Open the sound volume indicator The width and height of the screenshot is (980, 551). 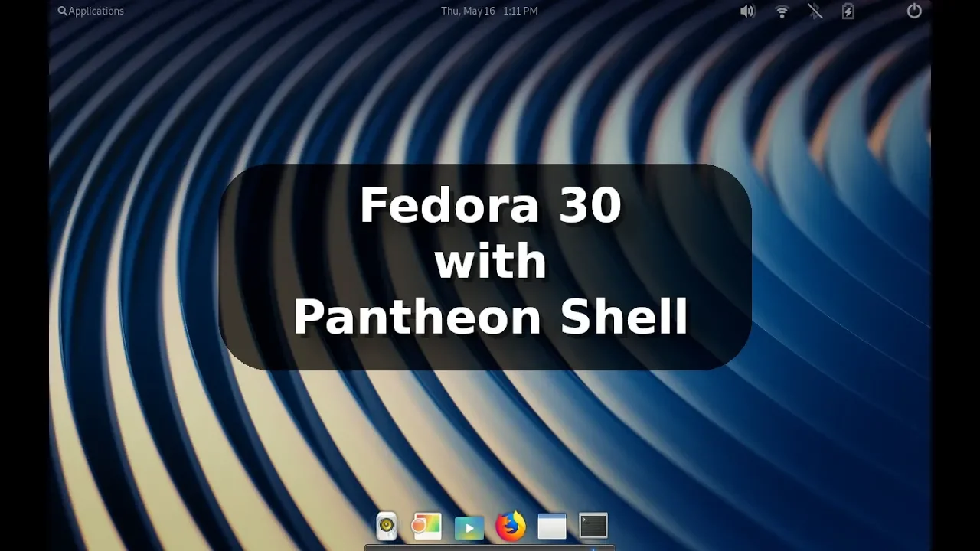click(x=747, y=11)
